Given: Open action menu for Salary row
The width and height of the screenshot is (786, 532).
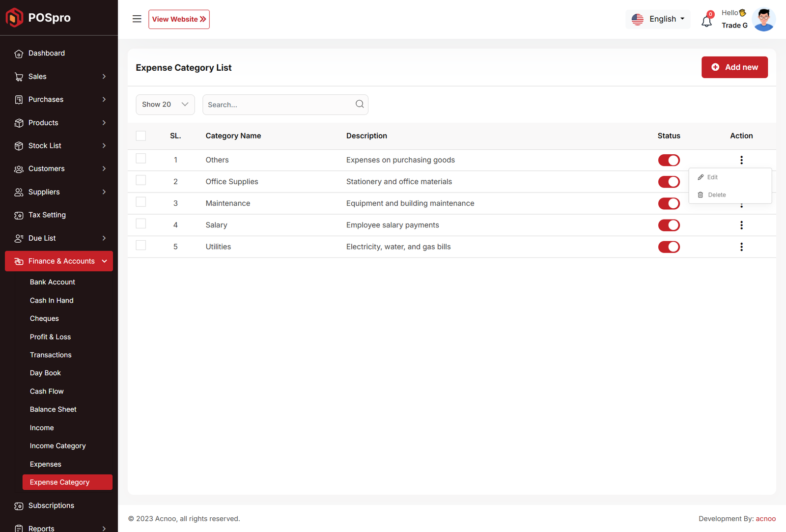Looking at the screenshot, I should click(x=741, y=225).
